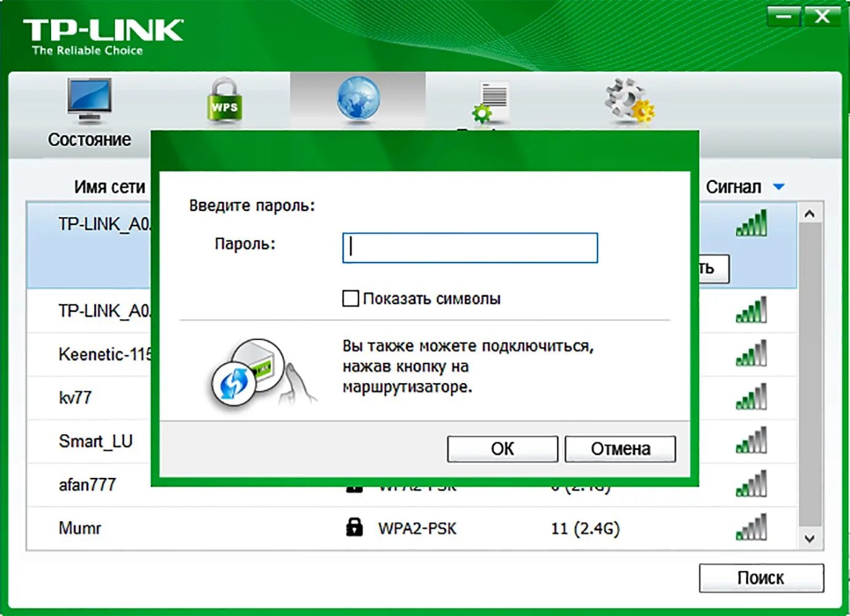Click scrollbar down arrow in network list

pyautogui.click(x=810, y=538)
